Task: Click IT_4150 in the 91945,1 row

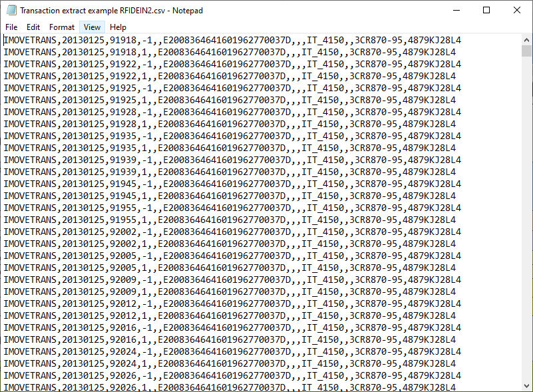Action: 320,196
